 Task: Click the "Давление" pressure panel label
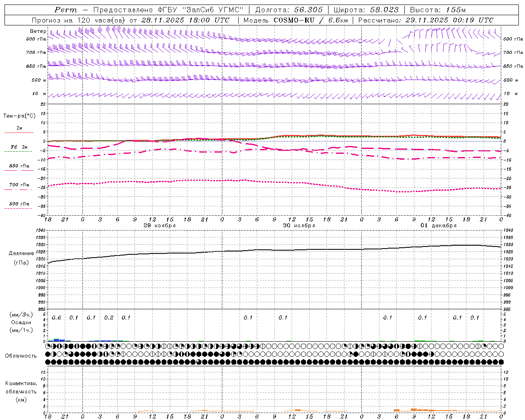coord(21,253)
